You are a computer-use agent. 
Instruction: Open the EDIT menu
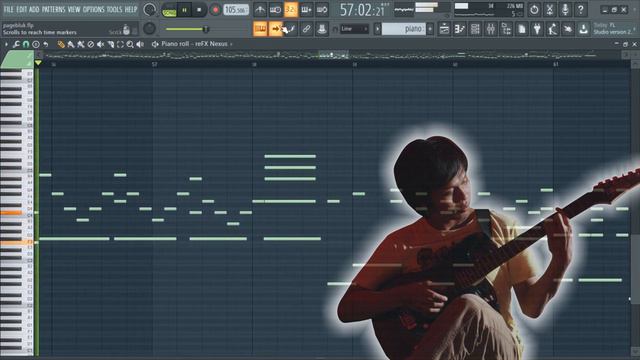(x=22, y=9)
